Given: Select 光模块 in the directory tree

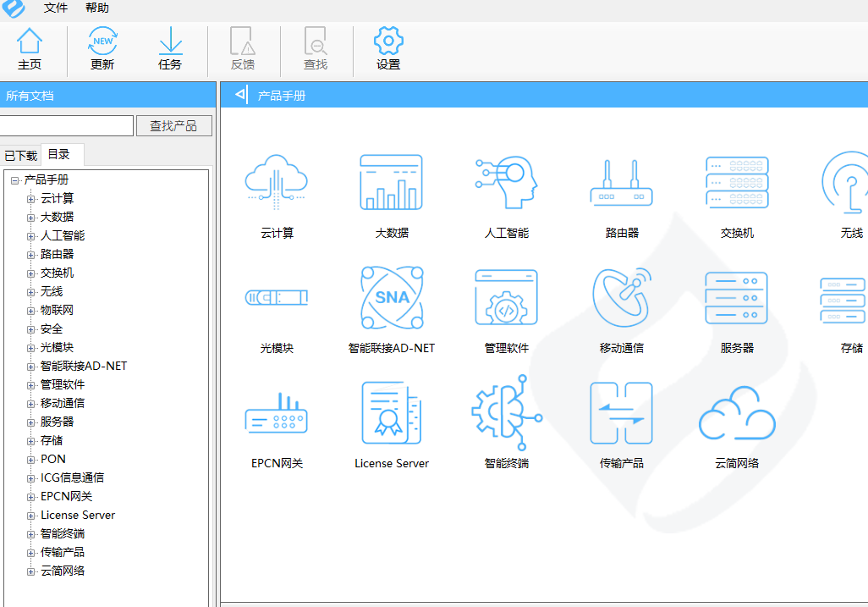Looking at the screenshot, I should (57, 347).
